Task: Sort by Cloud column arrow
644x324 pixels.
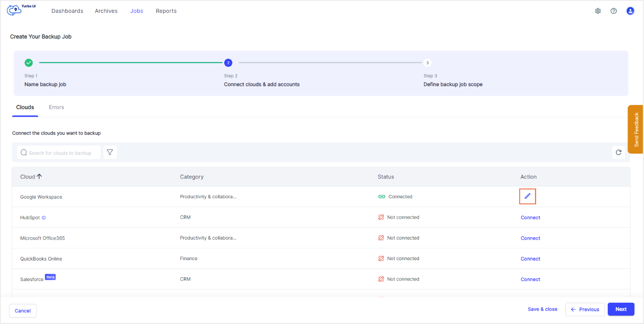Action: [39, 176]
